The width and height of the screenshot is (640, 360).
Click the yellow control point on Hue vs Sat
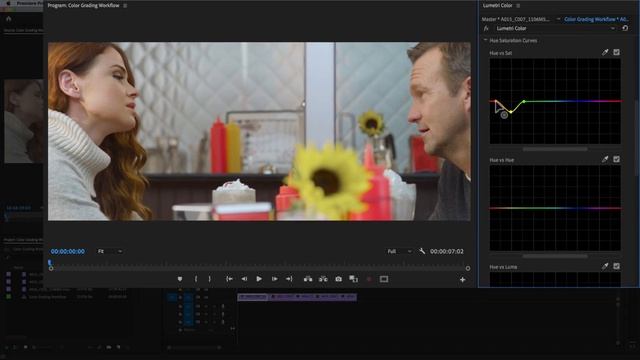coord(511,111)
